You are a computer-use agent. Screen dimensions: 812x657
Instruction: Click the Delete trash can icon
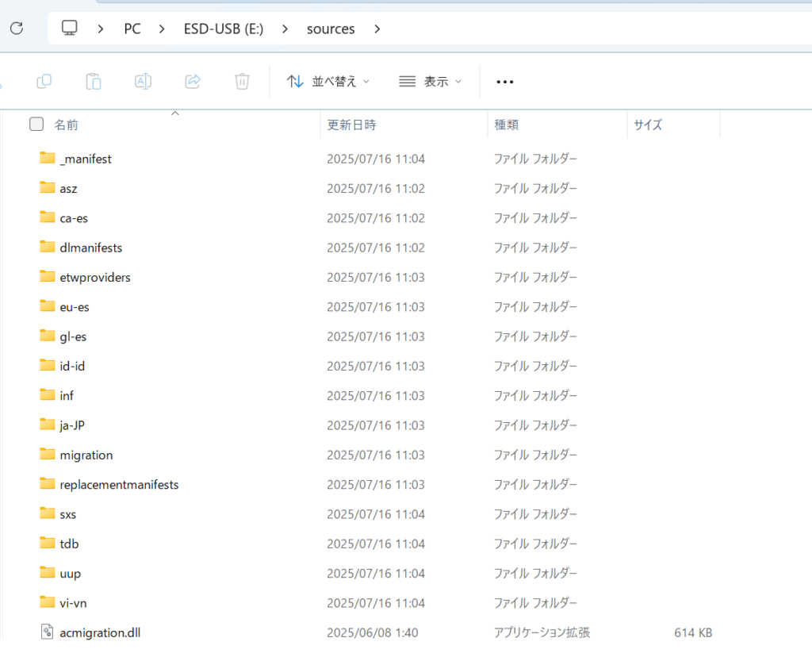(242, 81)
